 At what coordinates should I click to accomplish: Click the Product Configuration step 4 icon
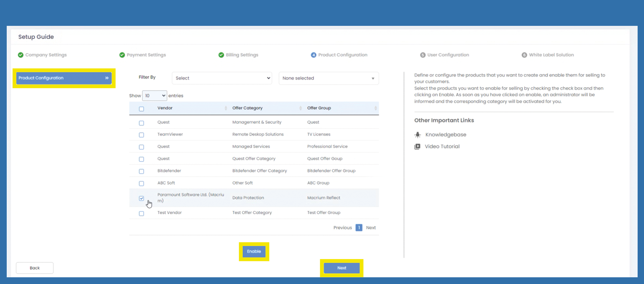pyautogui.click(x=313, y=55)
